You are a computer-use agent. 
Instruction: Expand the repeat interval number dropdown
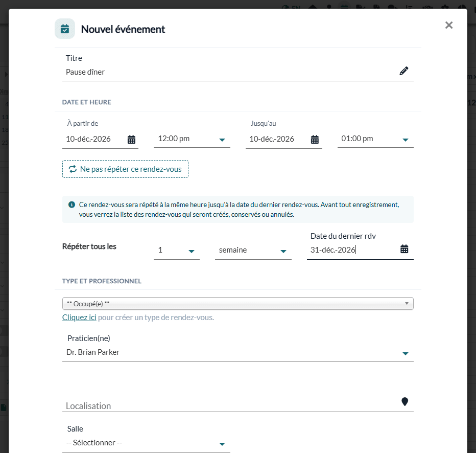[x=176, y=251]
